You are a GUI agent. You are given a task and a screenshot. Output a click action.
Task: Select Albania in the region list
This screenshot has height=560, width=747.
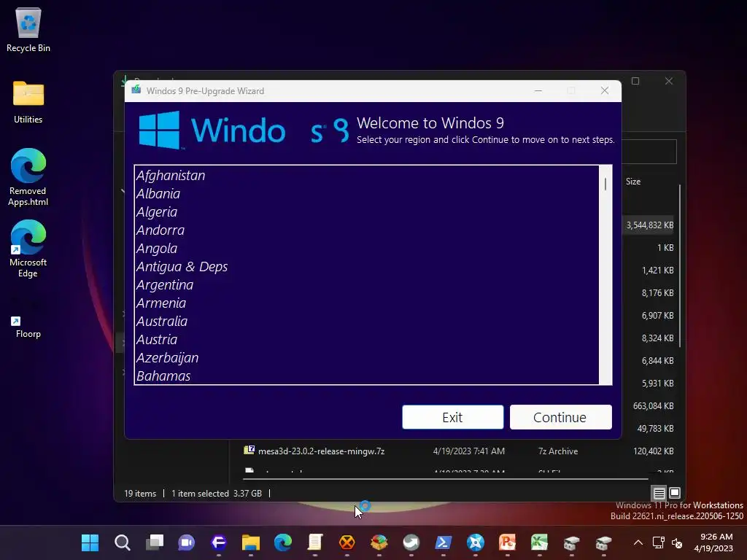coord(366,193)
